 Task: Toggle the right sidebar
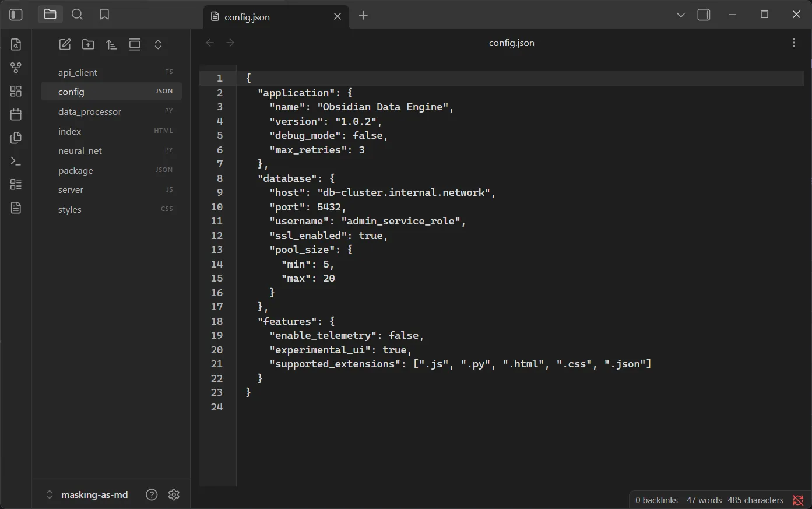pyautogui.click(x=704, y=15)
